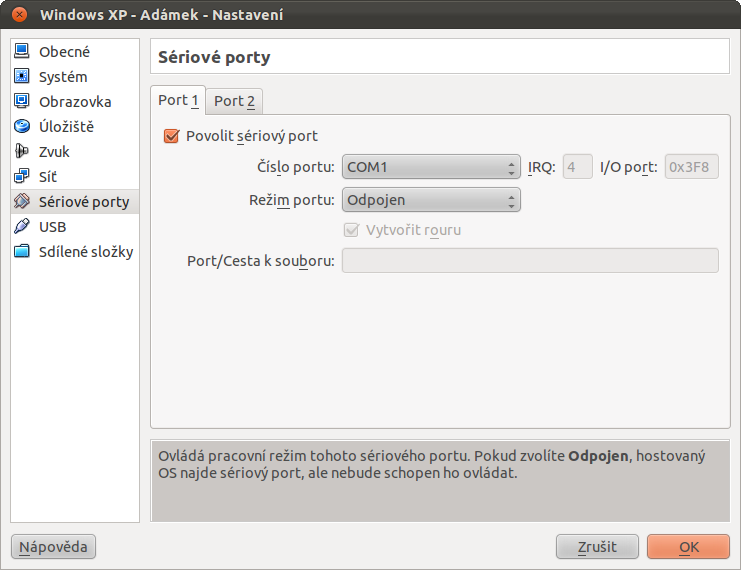Screen dimensions: 741x570
Task: Switch to the Port 2 tab
Action: pyautogui.click(x=234, y=101)
